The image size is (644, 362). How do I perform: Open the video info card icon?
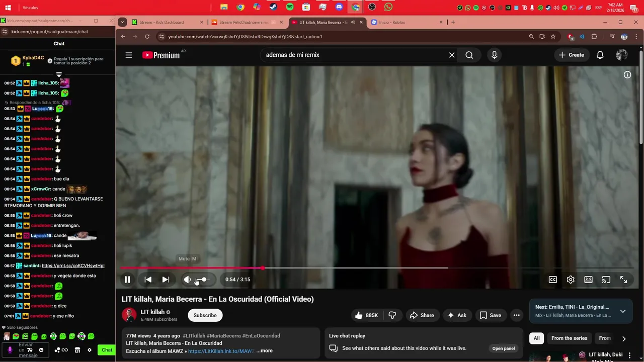click(627, 75)
